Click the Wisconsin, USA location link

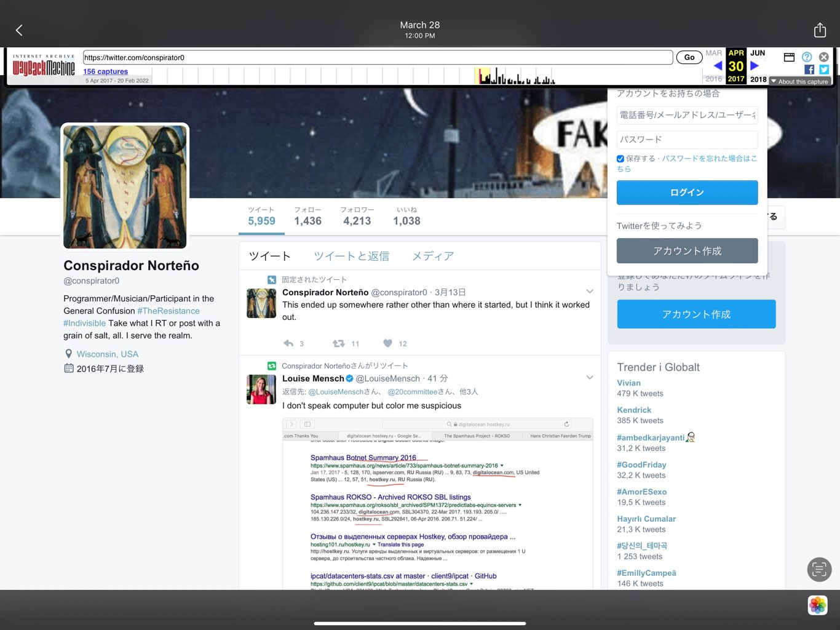(x=108, y=354)
